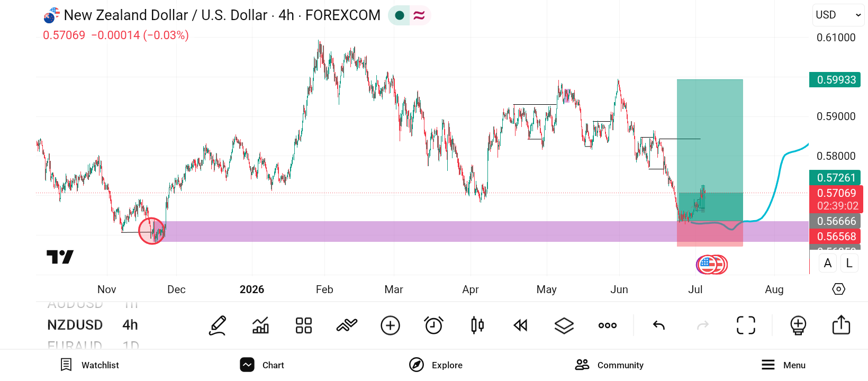Viewport: 868px width, 381px height.
Task: Open the indicators chart icon
Action: click(260, 325)
